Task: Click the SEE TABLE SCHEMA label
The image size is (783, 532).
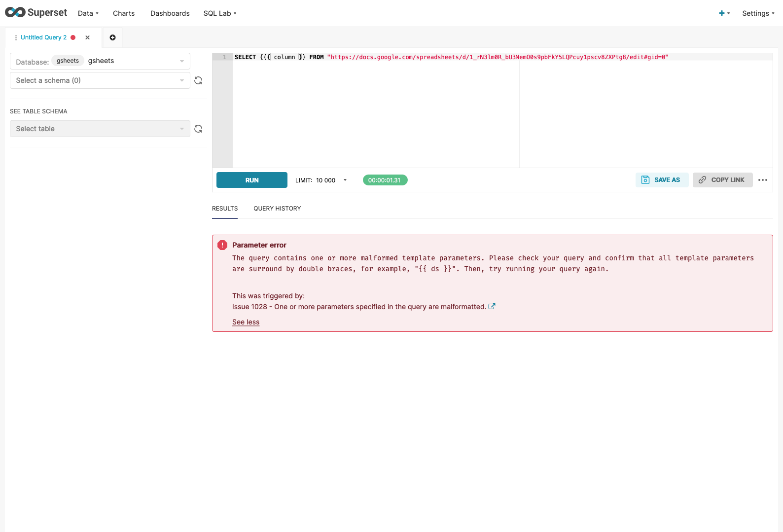Action: [x=38, y=111]
